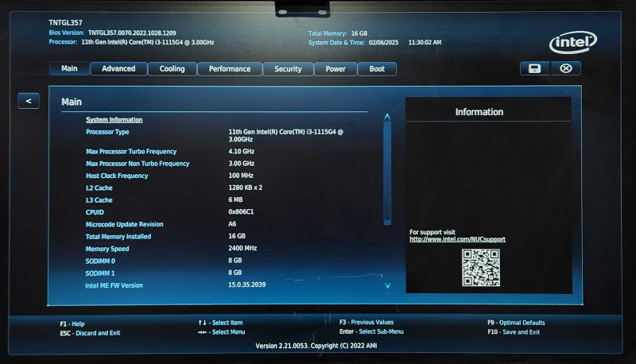This screenshot has height=364, width=636.
Task: Click the System Information heading
Action: pos(114,119)
